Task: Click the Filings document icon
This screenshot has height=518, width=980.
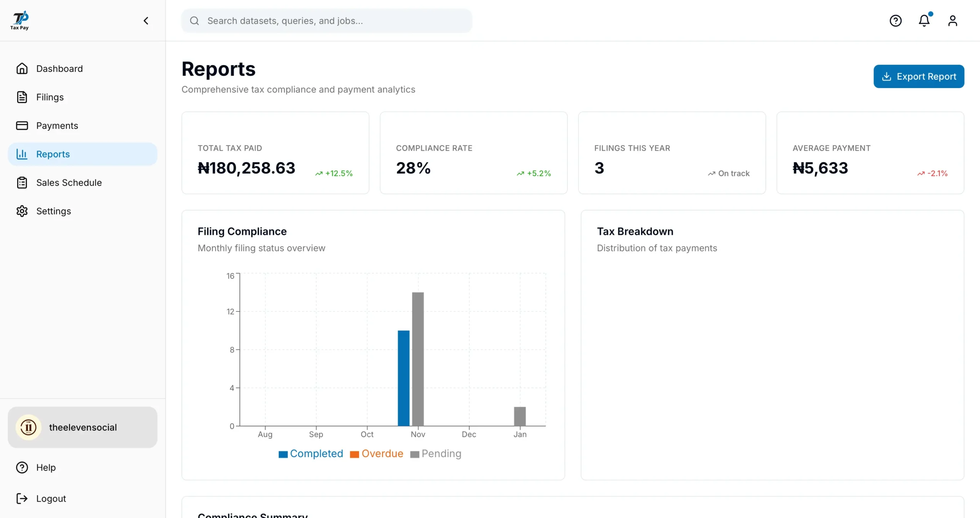Action: (22, 97)
